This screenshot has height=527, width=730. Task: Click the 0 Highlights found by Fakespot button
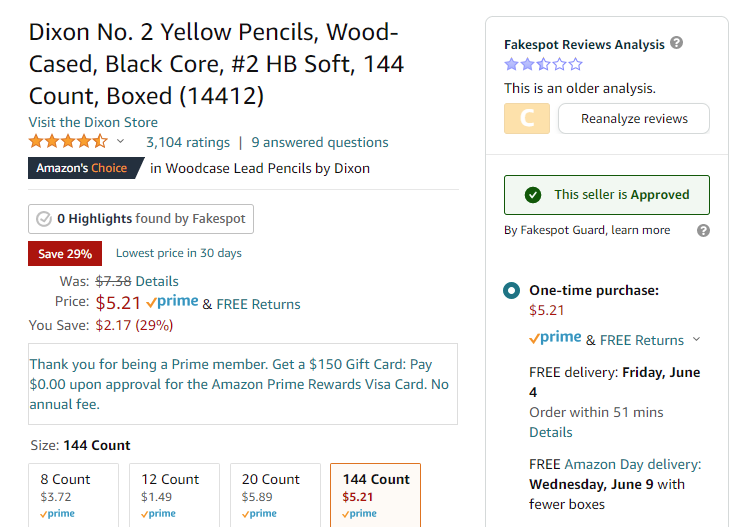[141, 219]
